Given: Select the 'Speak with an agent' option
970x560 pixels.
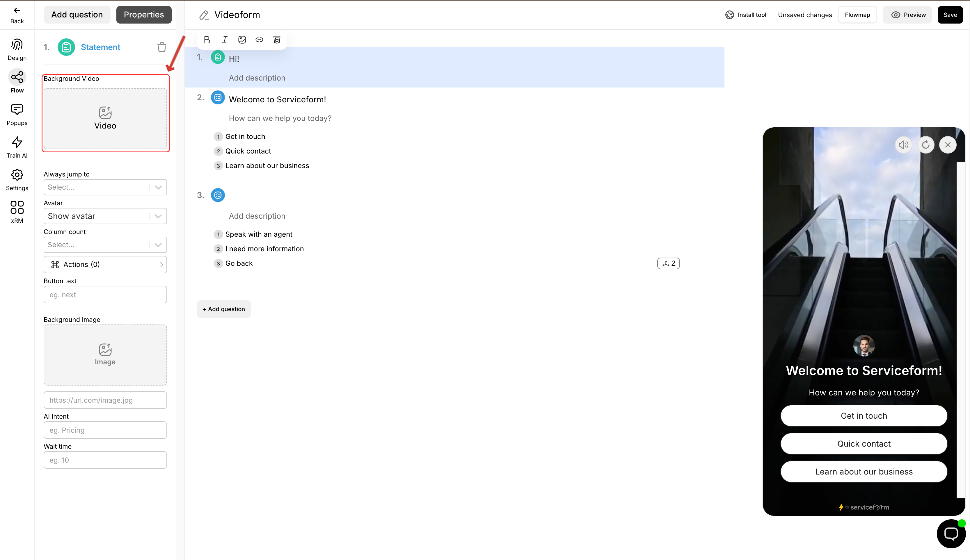Looking at the screenshot, I should 259,234.
